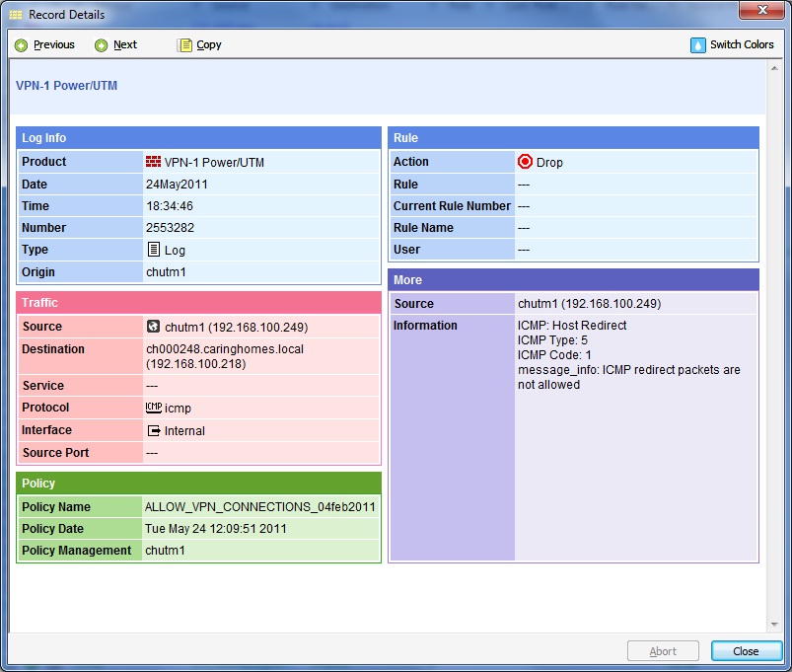The height and width of the screenshot is (672, 792).
Task: Click the Log Info section header
Action: pos(198,138)
